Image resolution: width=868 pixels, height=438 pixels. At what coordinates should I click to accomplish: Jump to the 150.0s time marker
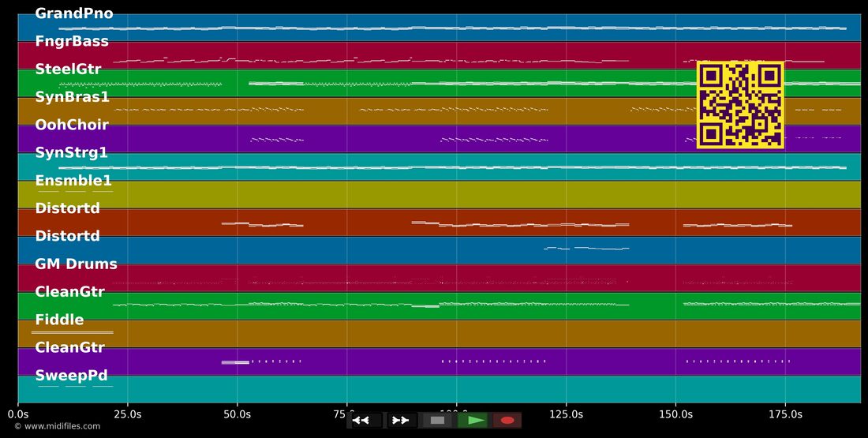pos(676,414)
